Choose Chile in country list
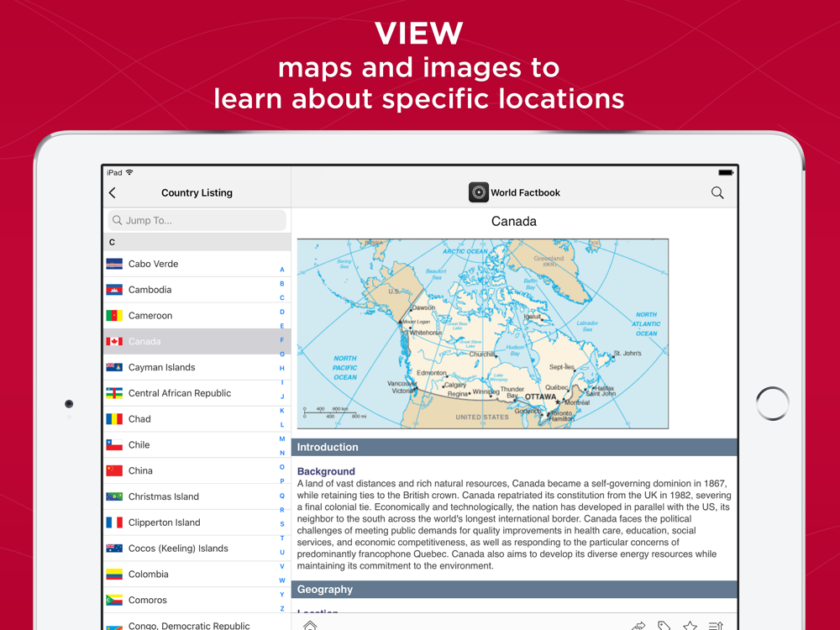The width and height of the screenshot is (840, 630). [197, 444]
